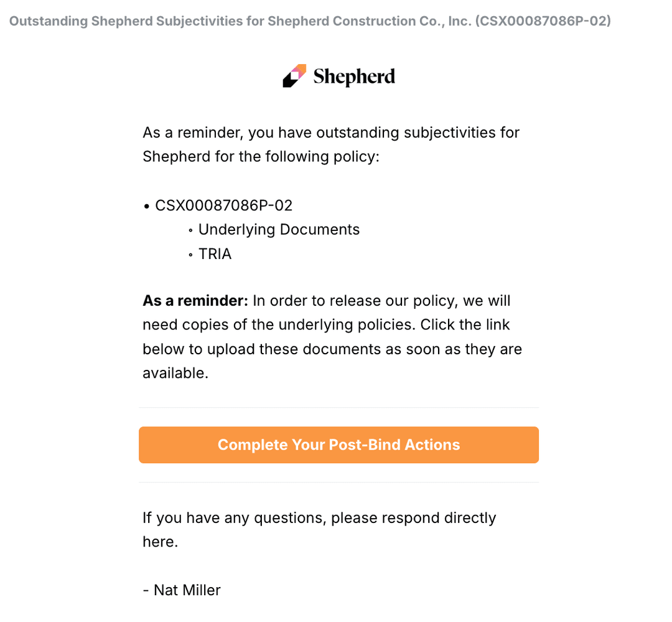Select the TRIA sub-bullet item

tap(215, 254)
